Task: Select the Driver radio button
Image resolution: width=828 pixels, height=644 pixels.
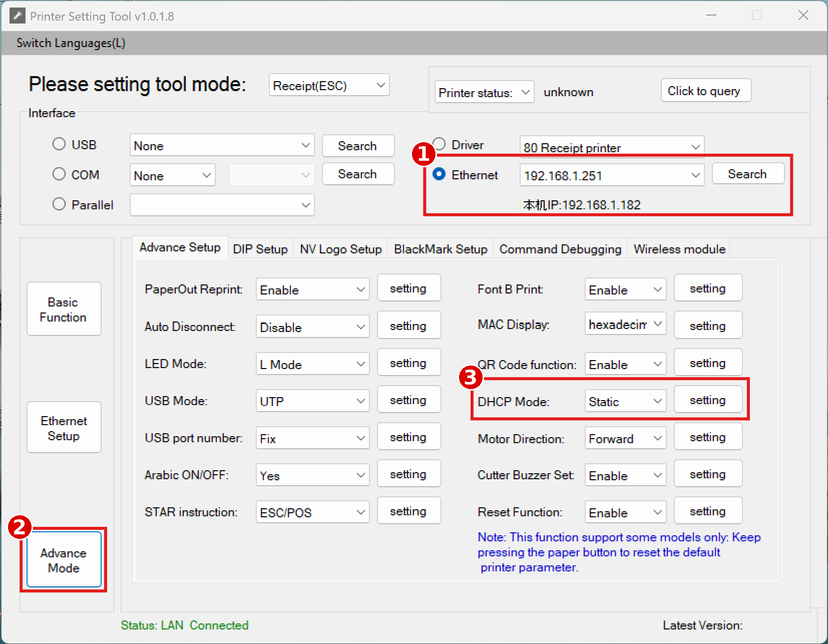Action: point(440,144)
